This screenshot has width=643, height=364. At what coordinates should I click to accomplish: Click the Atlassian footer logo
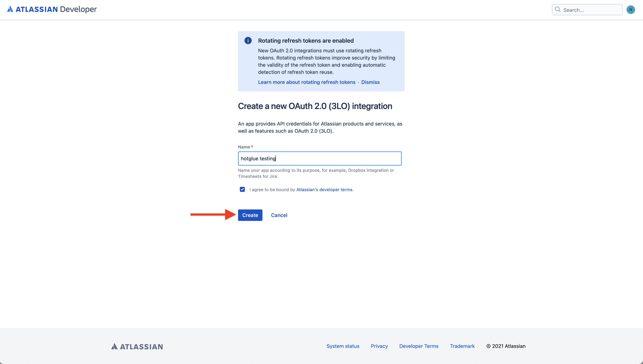click(137, 346)
